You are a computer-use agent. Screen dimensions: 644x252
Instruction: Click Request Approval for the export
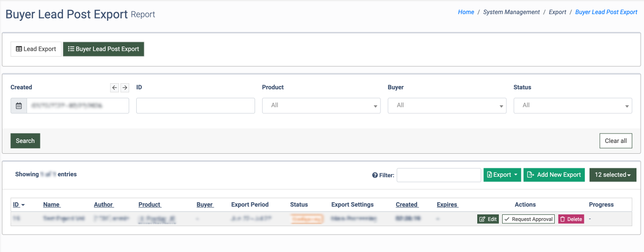[528, 219]
